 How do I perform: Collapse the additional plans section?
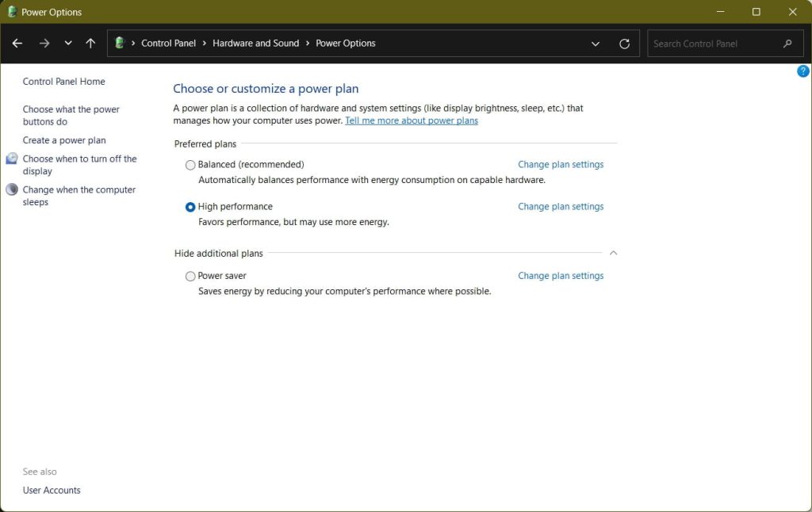pos(613,252)
